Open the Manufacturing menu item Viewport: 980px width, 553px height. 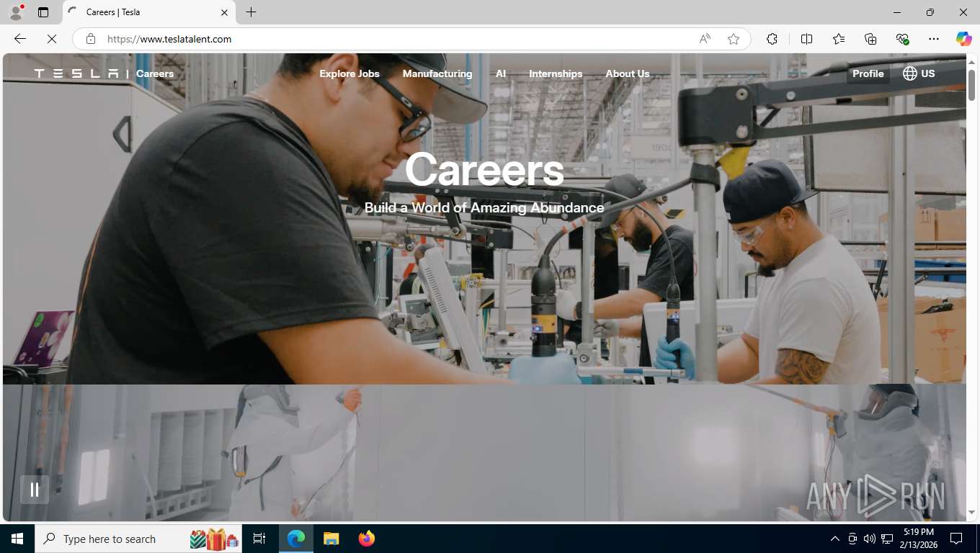437,73
